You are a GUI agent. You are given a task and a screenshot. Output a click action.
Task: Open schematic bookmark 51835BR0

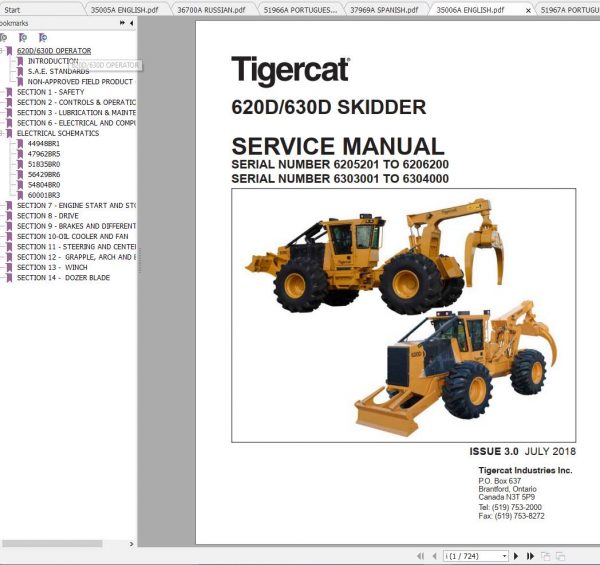(x=44, y=164)
